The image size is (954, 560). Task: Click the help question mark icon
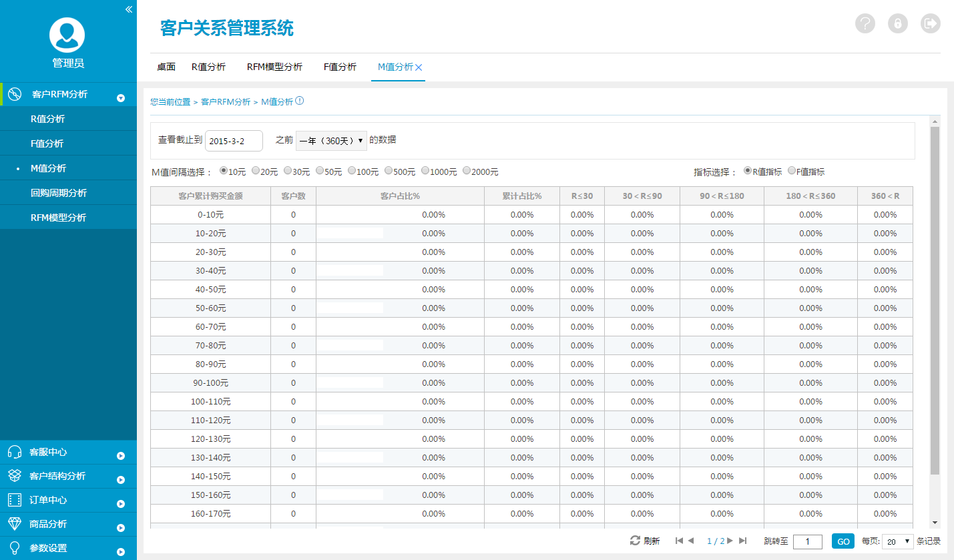point(865,23)
